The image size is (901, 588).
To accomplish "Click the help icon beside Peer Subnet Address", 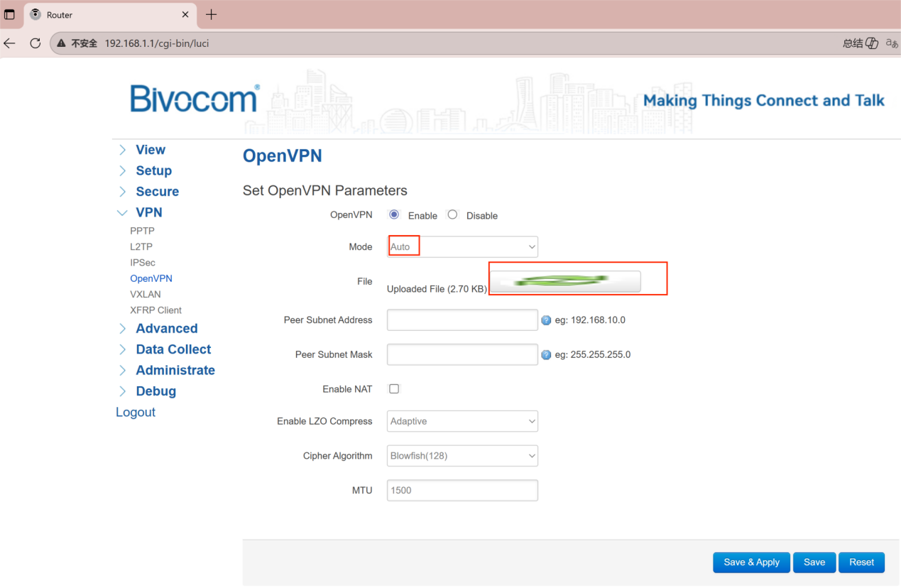I will (x=546, y=320).
